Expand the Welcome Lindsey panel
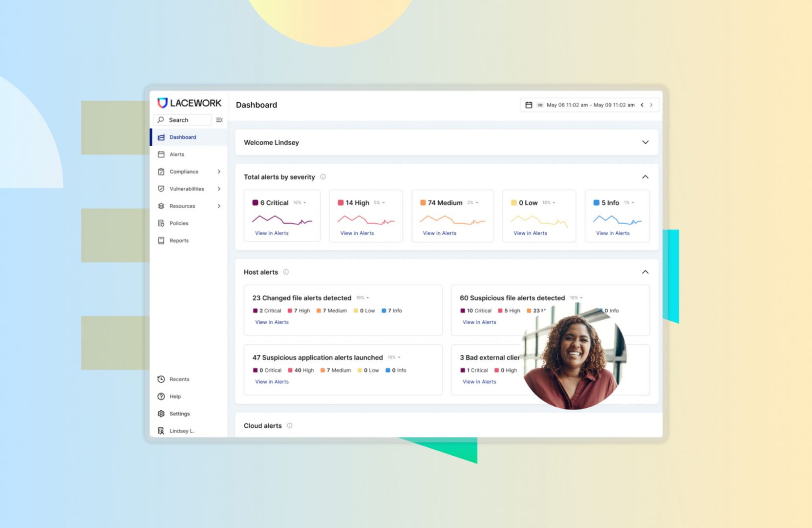Screen dimensions: 812x528 pos(645,142)
